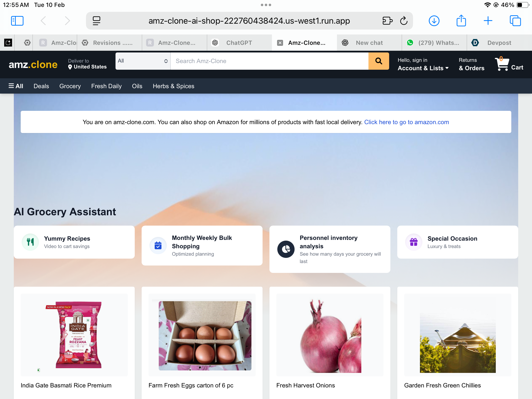Click the orange search magnifier button

click(x=379, y=61)
